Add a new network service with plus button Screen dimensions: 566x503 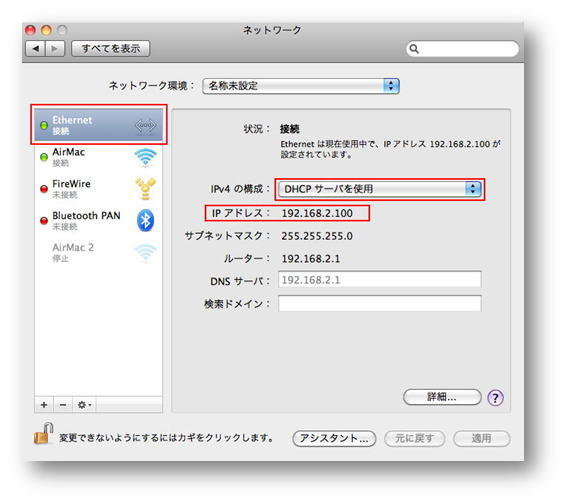(44, 405)
